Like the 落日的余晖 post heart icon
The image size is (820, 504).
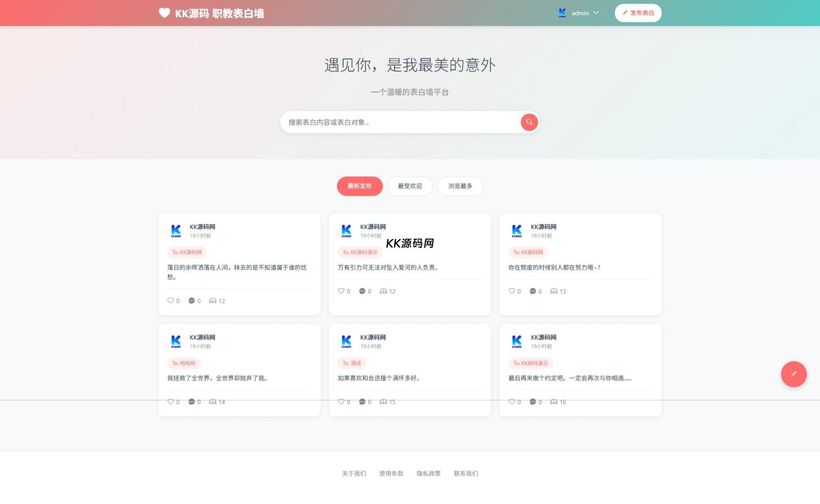pos(171,301)
